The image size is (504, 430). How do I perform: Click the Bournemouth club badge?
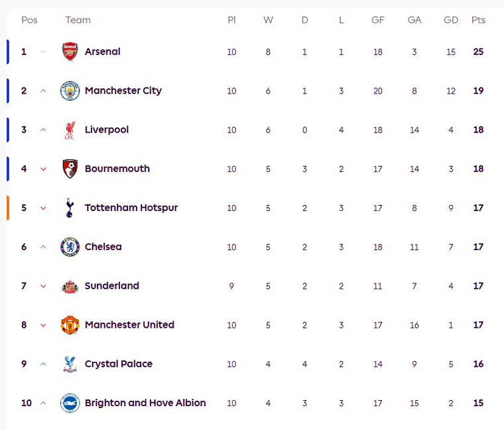70,169
